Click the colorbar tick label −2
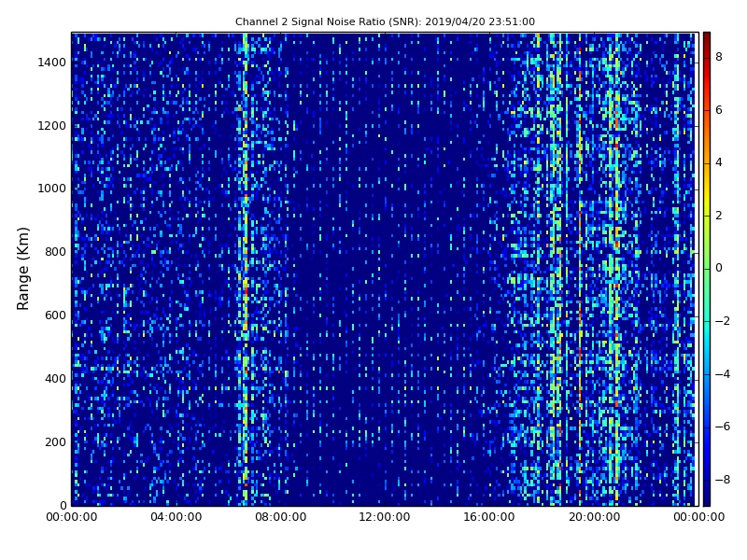The height and width of the screenshot is (560, 747). pyautogui.click(x=723, y=321)
